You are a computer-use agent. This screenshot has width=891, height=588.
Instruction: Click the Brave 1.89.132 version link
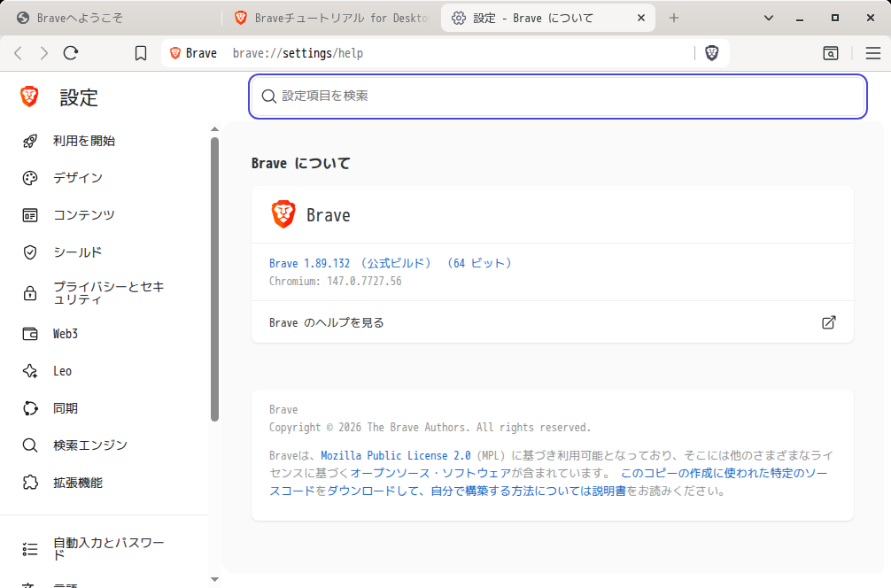[391, 263]
